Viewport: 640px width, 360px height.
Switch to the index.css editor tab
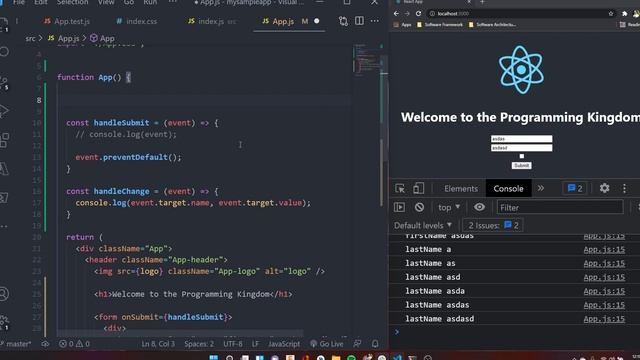pyautogui.click(x=137, y=21)
